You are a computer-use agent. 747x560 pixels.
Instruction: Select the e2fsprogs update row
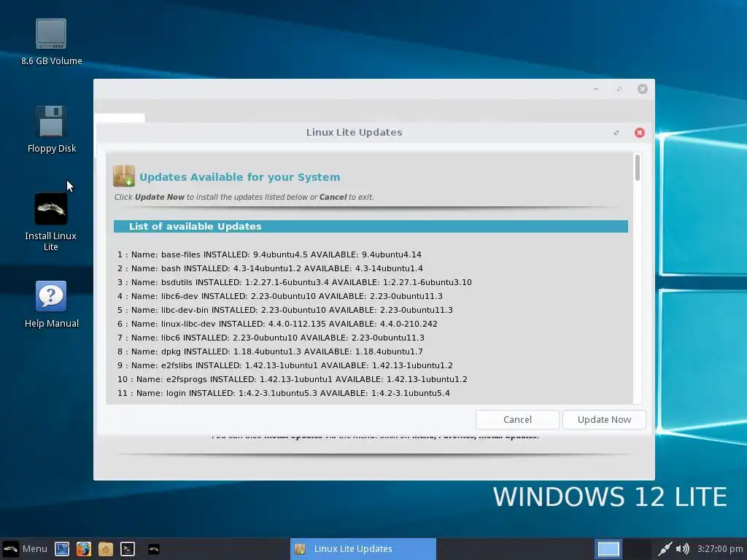point(292,378)
